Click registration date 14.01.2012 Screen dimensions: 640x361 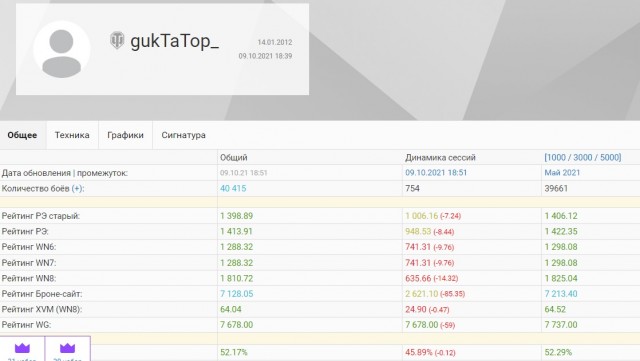click(275, 42)
